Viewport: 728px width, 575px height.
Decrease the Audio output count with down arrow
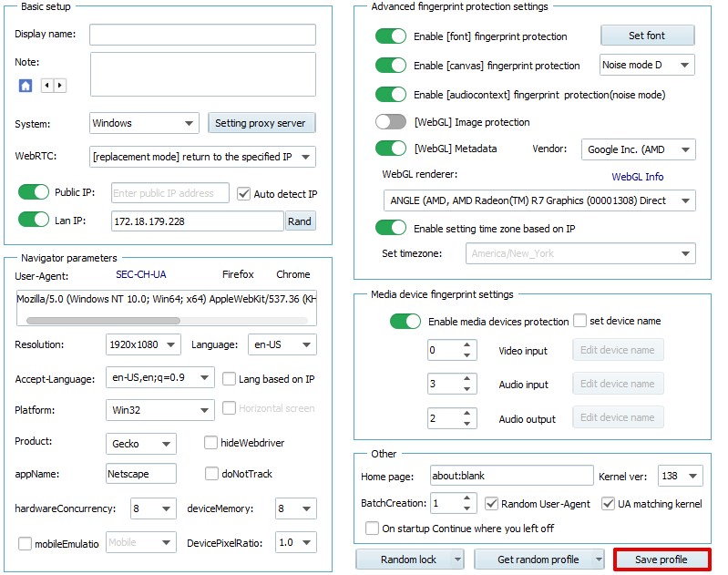pos(467,423)
